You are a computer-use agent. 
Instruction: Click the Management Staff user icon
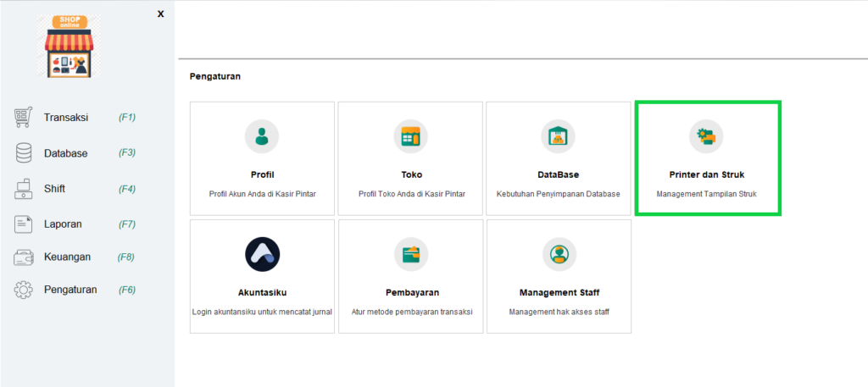click(559, 254)
